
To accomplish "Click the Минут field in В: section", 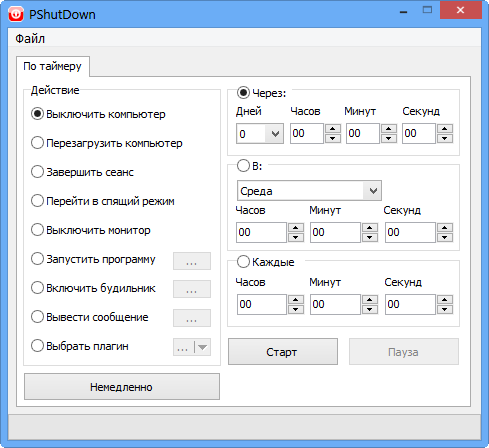I will [x=335, y=232].
